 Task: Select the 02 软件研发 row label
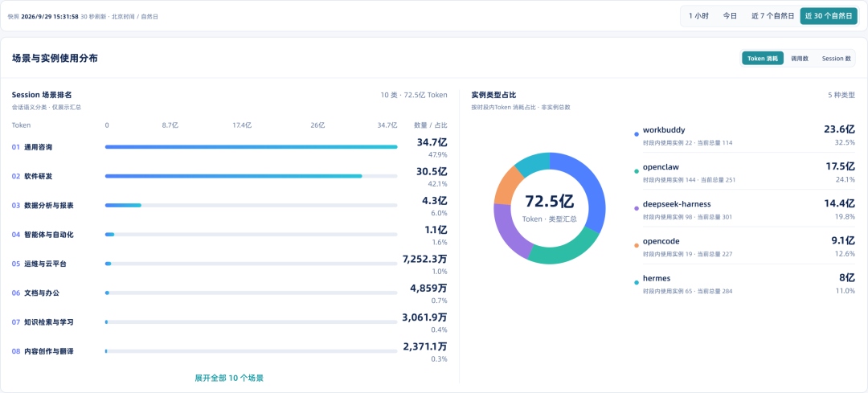click(x=33, y=177)
